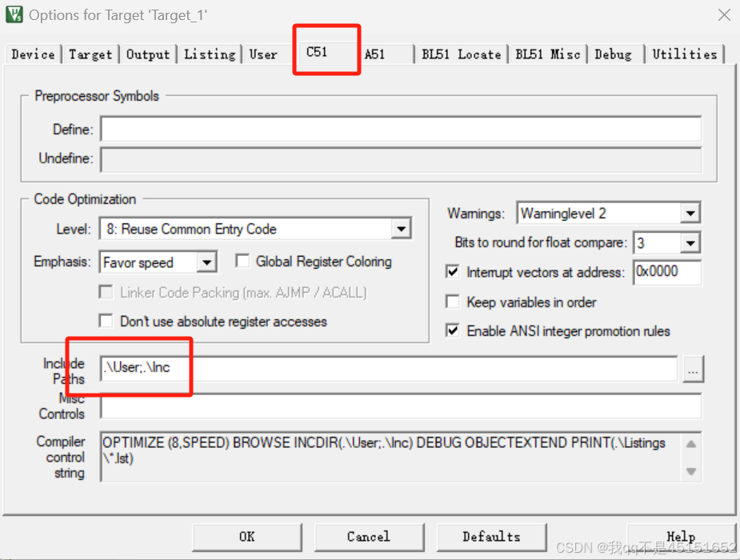Open the Utilities tab

[684, 54]
